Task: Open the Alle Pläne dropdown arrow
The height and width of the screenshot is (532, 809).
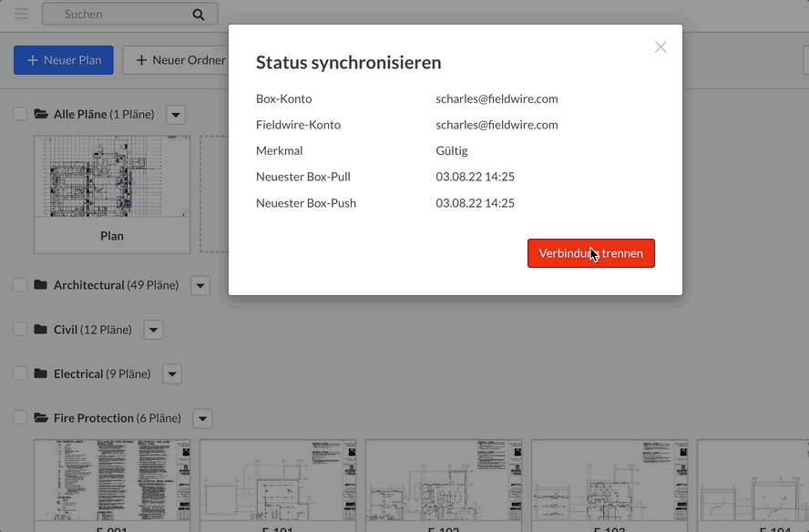Action: (x=176, y=115)
